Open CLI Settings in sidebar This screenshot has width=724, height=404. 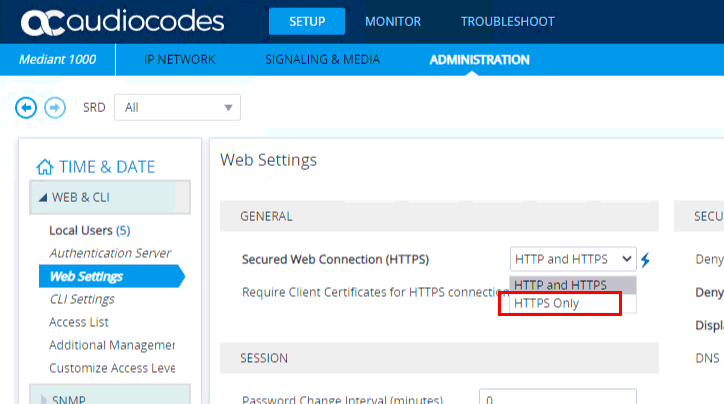coord(82,299)
